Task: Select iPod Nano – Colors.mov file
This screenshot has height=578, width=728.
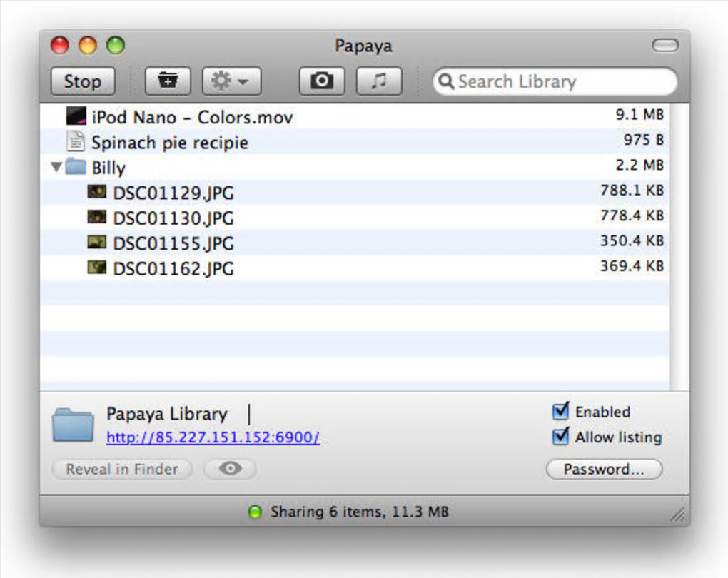Action: (355, 116)
